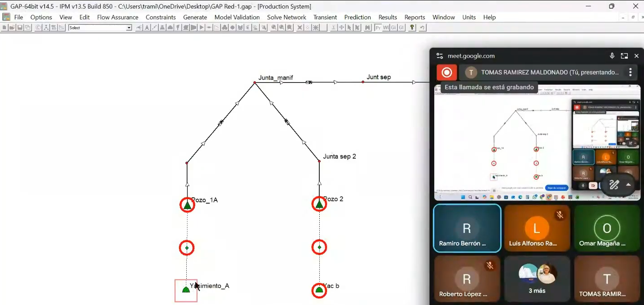
Task: Click the red recording indicator button
Action: click(x=446, y=72)
